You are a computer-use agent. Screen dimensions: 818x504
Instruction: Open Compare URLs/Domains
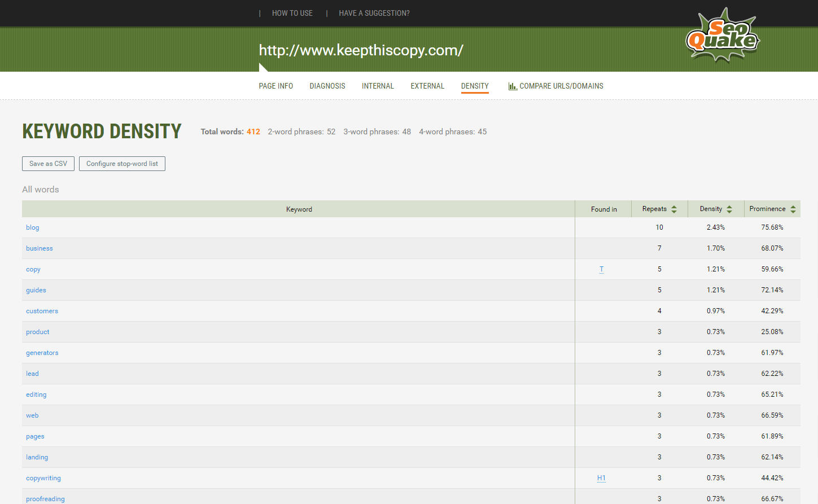click(x=561, y=86)
